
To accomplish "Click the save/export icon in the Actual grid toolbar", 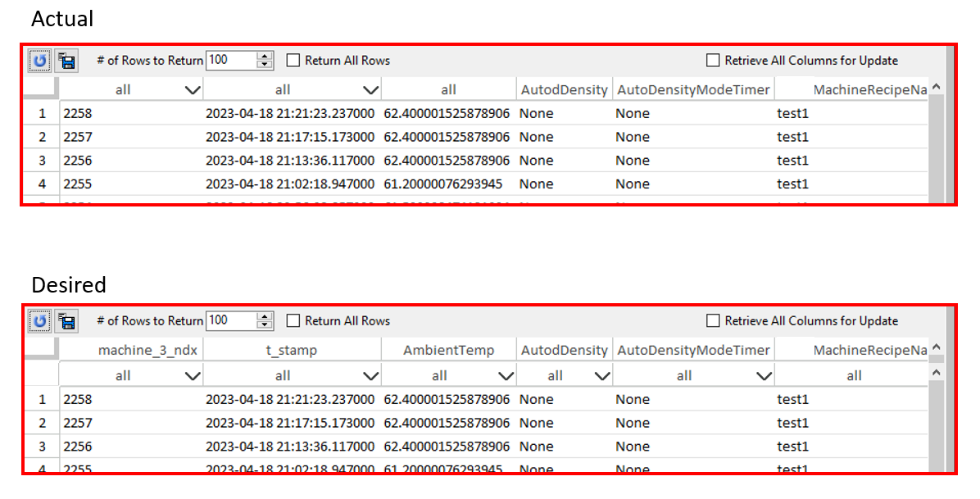I will click(x=66, y=61).
